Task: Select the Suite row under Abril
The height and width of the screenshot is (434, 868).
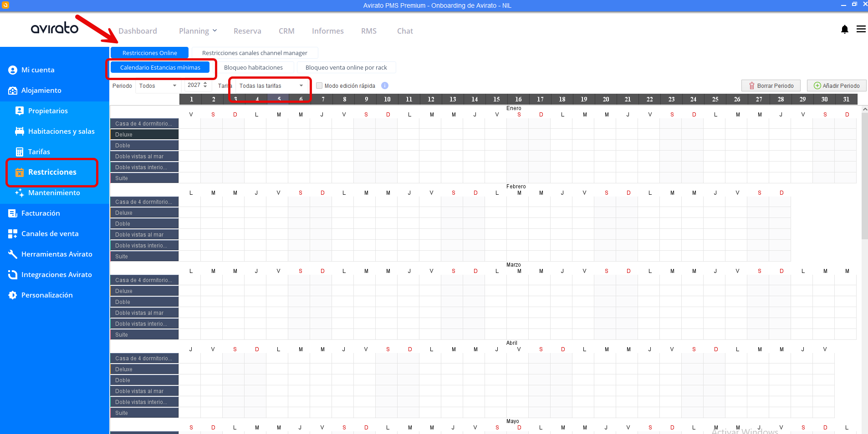Action: pyautogui.click(x=144, y=413)
